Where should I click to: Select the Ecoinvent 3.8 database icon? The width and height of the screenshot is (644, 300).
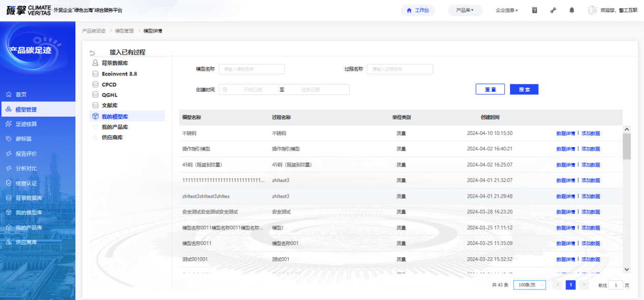[x=95, y=74]
